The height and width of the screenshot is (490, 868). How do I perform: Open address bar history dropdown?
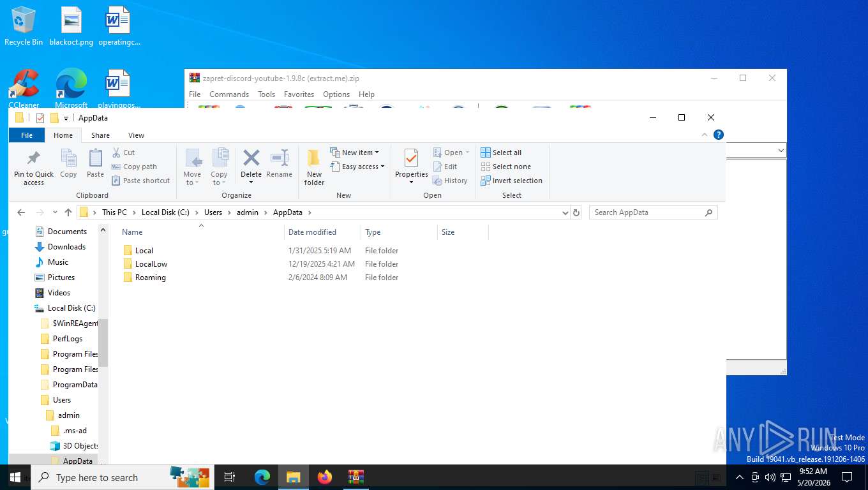click(565, 212)
